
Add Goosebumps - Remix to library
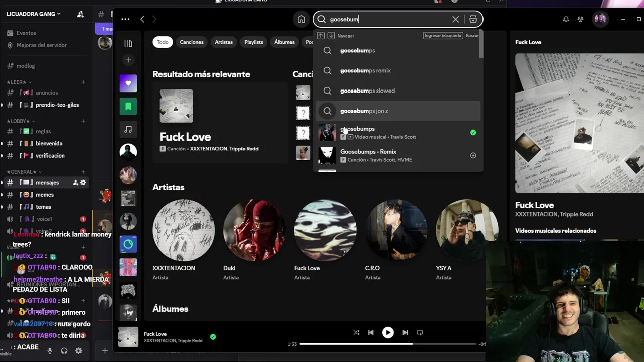tap(473, 155)
